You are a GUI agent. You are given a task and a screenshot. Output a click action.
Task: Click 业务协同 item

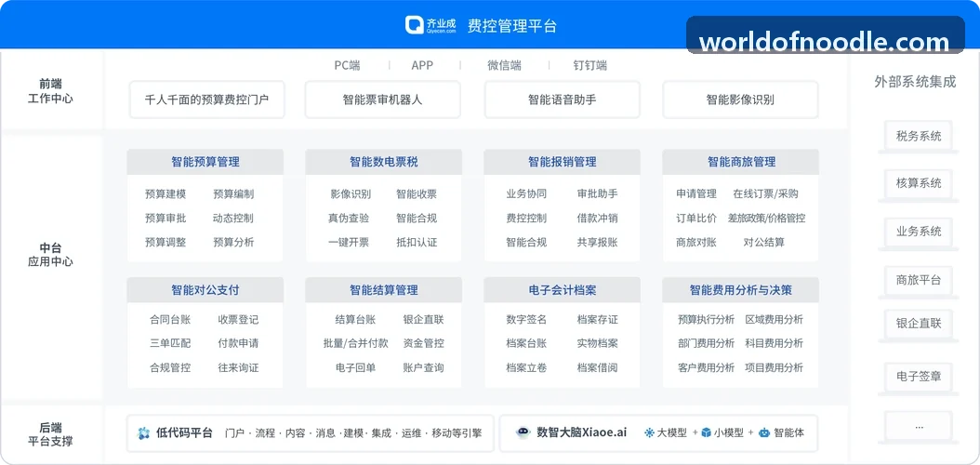pyautogui.click(x=526, y=193)
